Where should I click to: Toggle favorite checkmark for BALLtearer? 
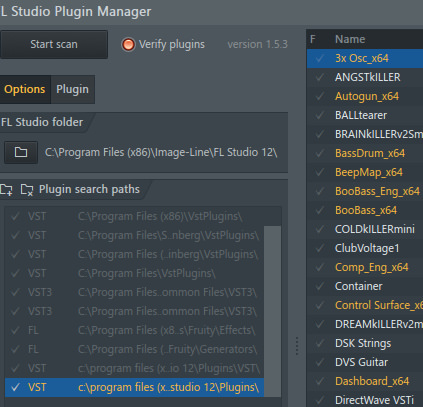tap(320, 115)
